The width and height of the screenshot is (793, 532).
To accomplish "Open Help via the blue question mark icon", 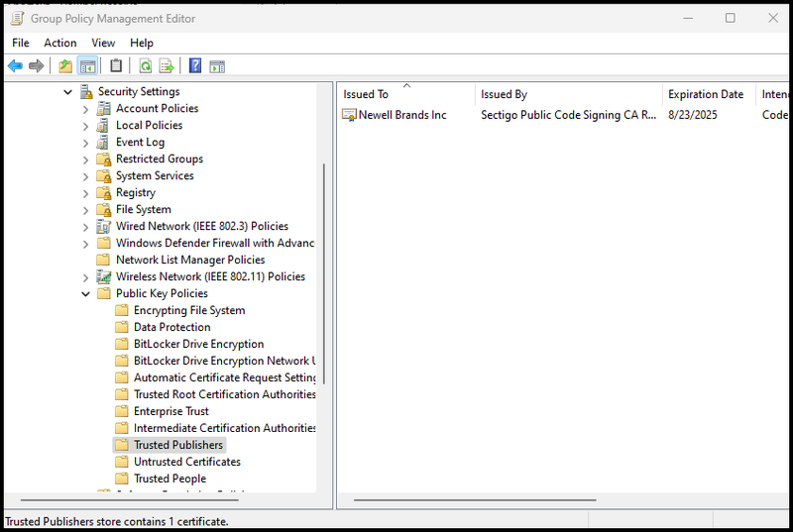I will tap(195, 66).
